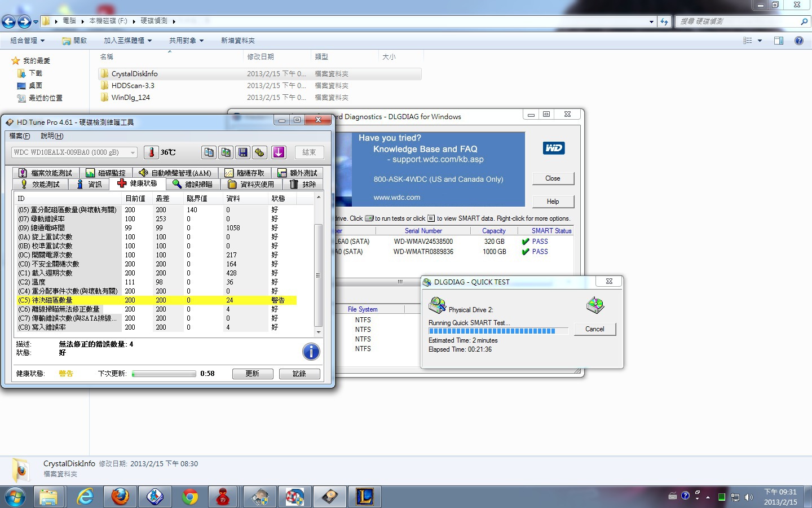
Task: Click the Help button in DLGDIAG window
Action: 553,202
